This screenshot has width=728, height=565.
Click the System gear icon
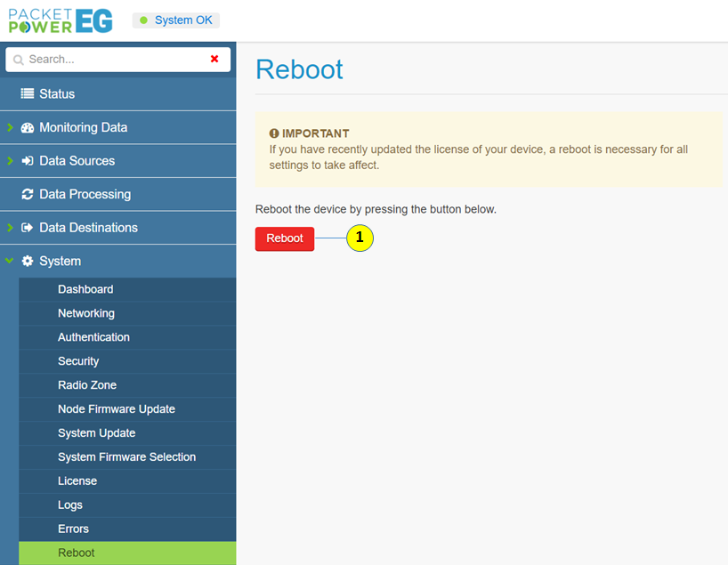click(28, 262)
